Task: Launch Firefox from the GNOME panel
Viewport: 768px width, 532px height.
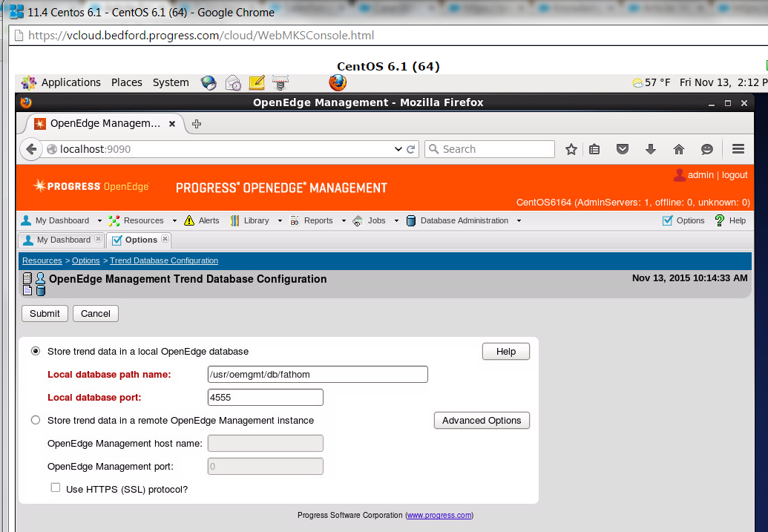Action: coord(338,82)
